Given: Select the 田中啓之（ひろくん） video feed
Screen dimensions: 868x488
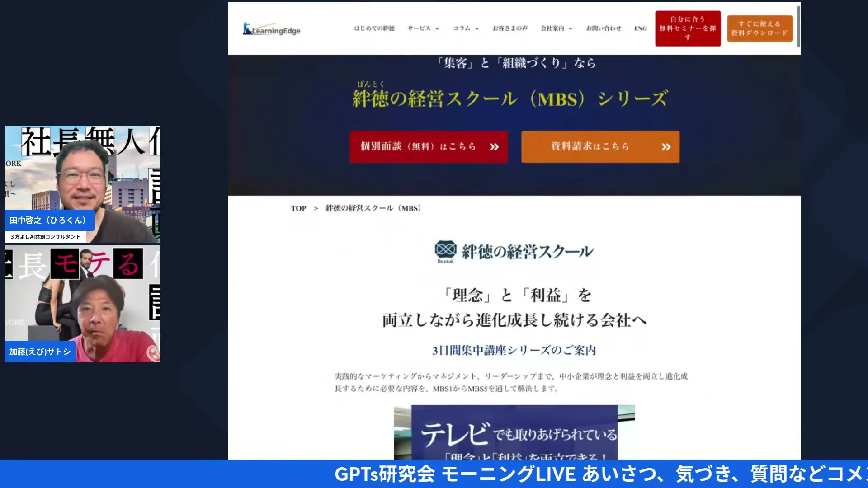Looking at the screenshot, I should pos(82,184).
